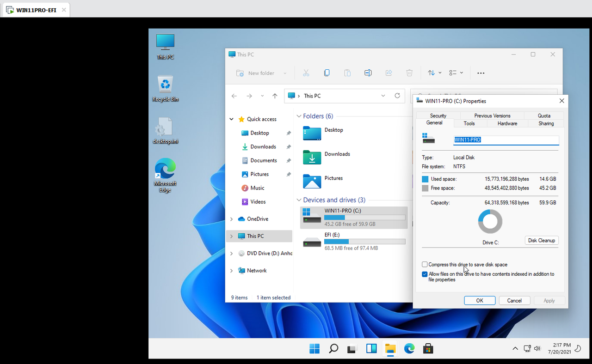
Task: Expand the OneDrive tree node
Action: (232, 219)
